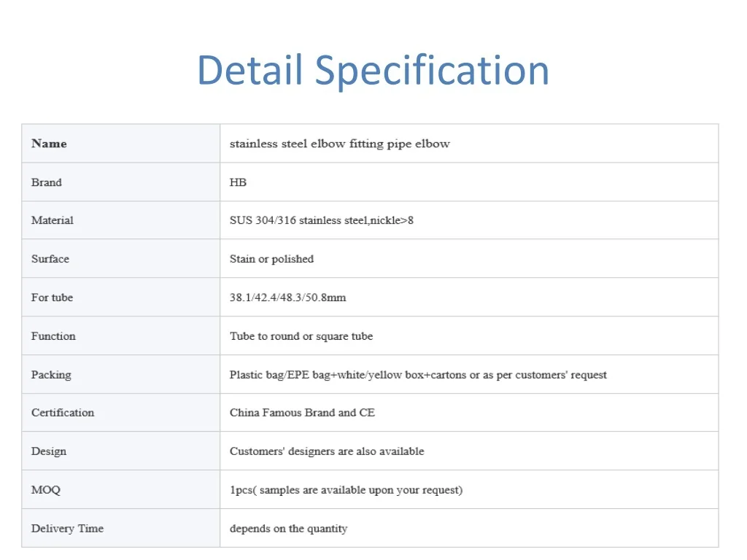747x560 pixels.
Task: Click the SUS 304/316 stainless steel value
Action: [322, 220]
